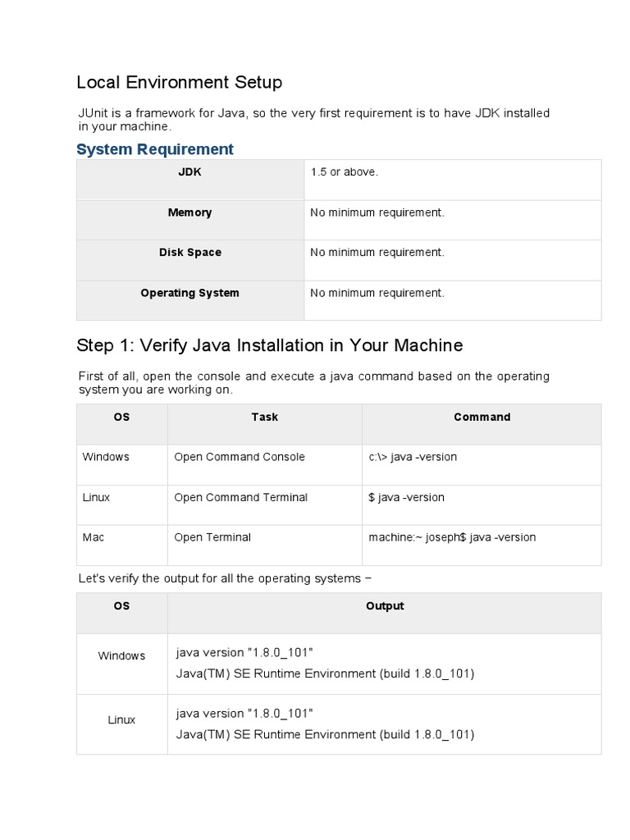Select the "Memory" row label
The width and height of the screenshot is (630, 840).
click(x=189, y=212)
